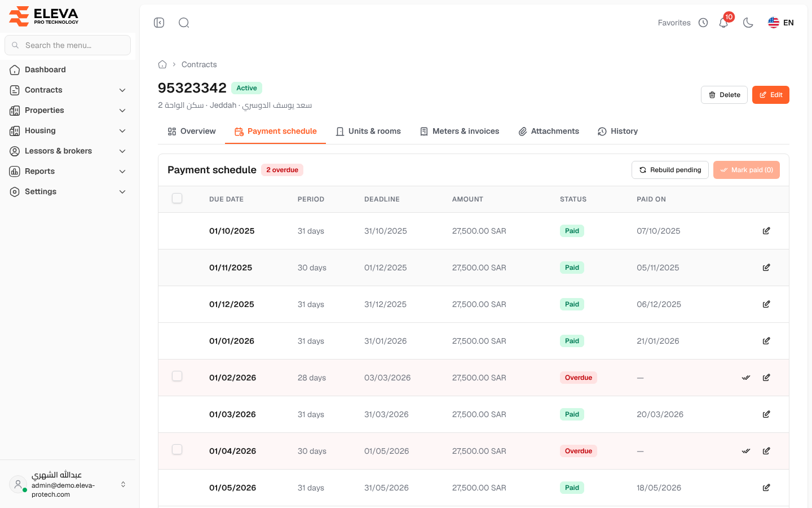Expand the Properties menu

pyautogui.click(x=68, y=110)
